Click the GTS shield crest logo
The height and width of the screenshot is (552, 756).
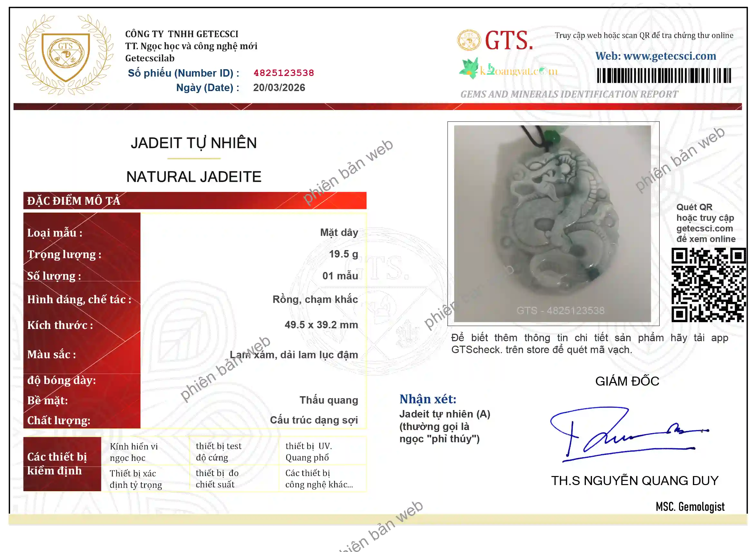pos(65,55)
